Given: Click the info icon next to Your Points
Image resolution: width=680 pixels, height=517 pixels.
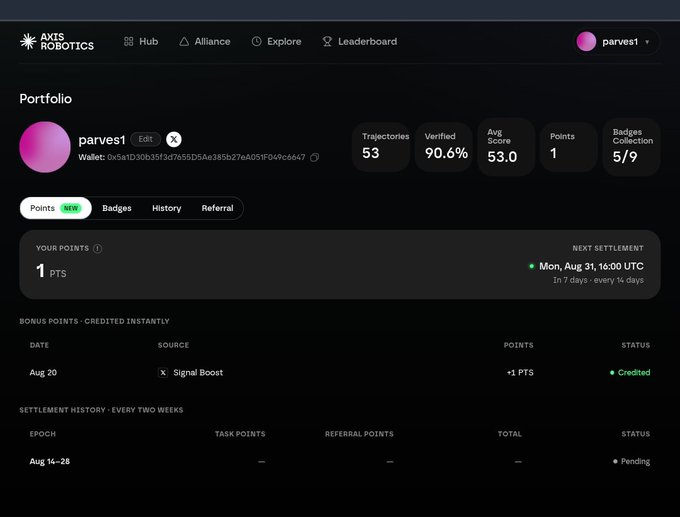Looking at the screenshot, I should click(98, 248).
